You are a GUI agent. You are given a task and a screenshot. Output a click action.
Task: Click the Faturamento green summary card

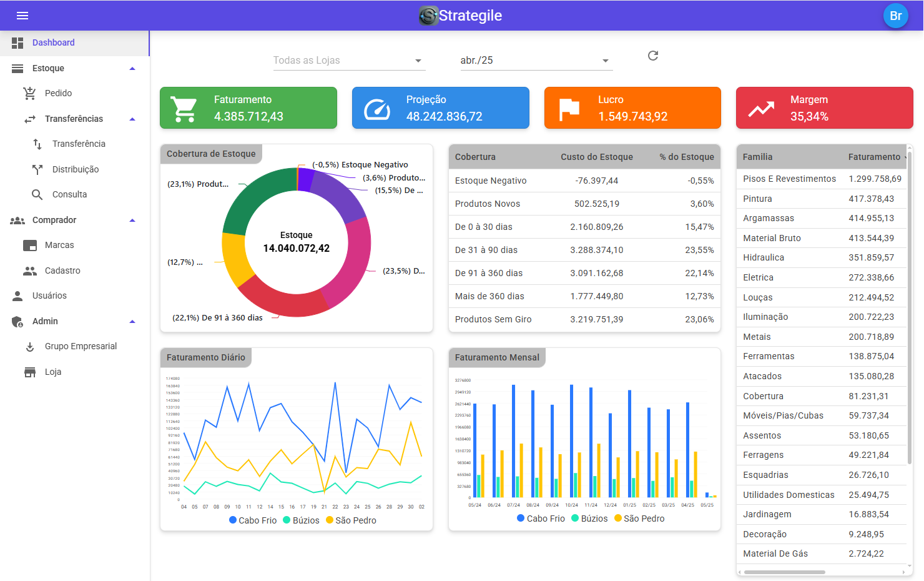click(248, 108)
